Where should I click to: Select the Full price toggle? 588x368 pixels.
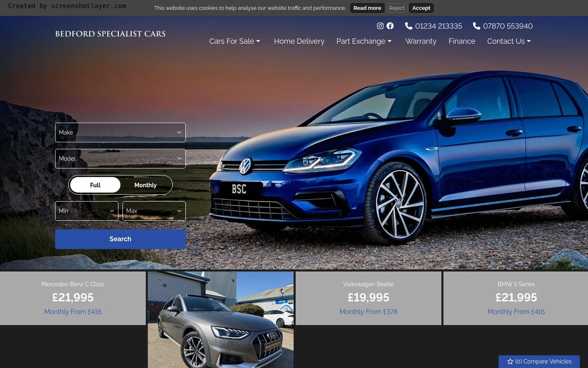[x=95, y=185]
